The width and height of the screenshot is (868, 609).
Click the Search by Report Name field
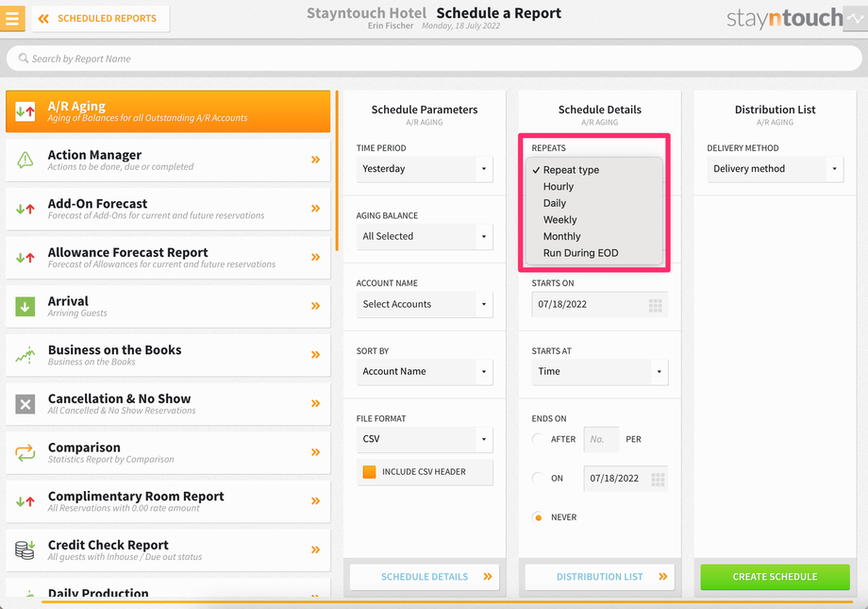434,59
